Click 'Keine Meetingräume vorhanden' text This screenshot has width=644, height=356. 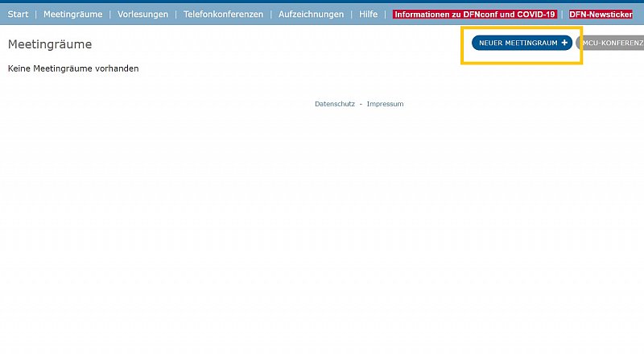73,68
